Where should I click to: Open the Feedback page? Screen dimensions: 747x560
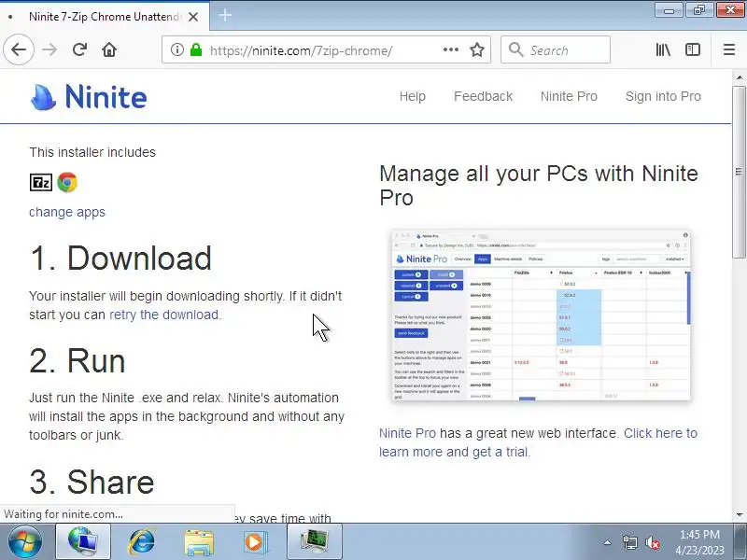click(x=483, y=96)
